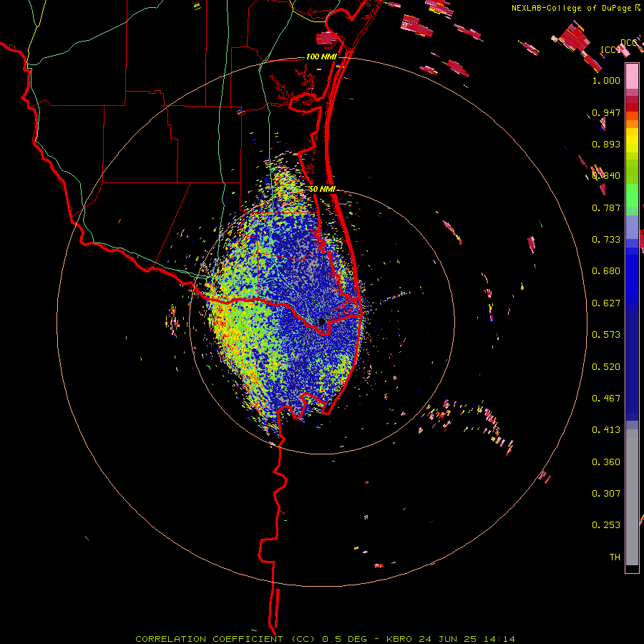
Task: Click the 0.680 color scale value
Action: [x=606, y=271]
